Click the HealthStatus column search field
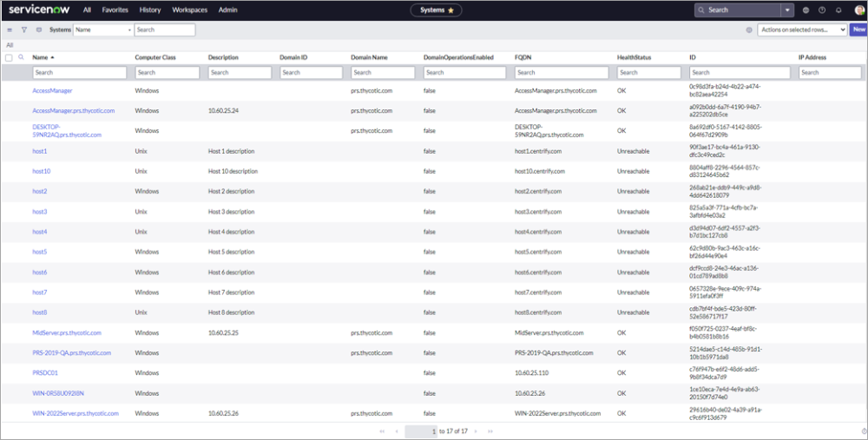868x440 pixels. point(650,73)
